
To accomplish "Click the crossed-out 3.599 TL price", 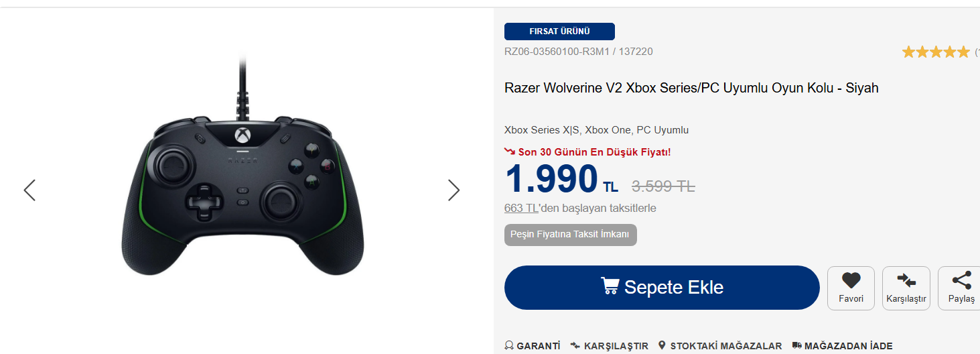I will (663, 186).
